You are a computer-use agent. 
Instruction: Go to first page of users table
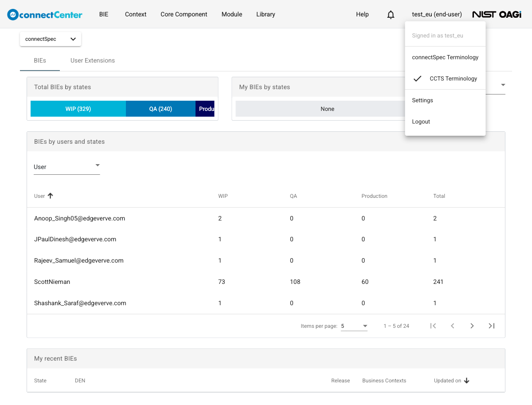[x=433, y=326]
